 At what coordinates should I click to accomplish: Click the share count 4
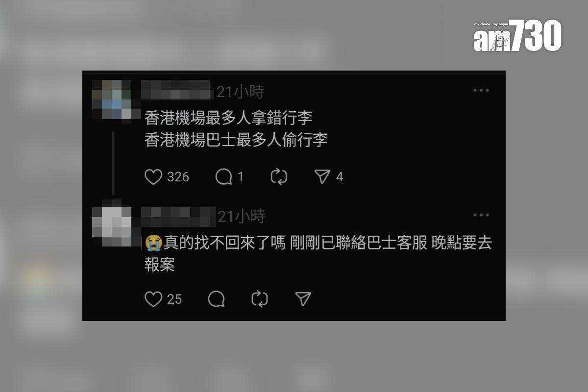pos(340,177)
